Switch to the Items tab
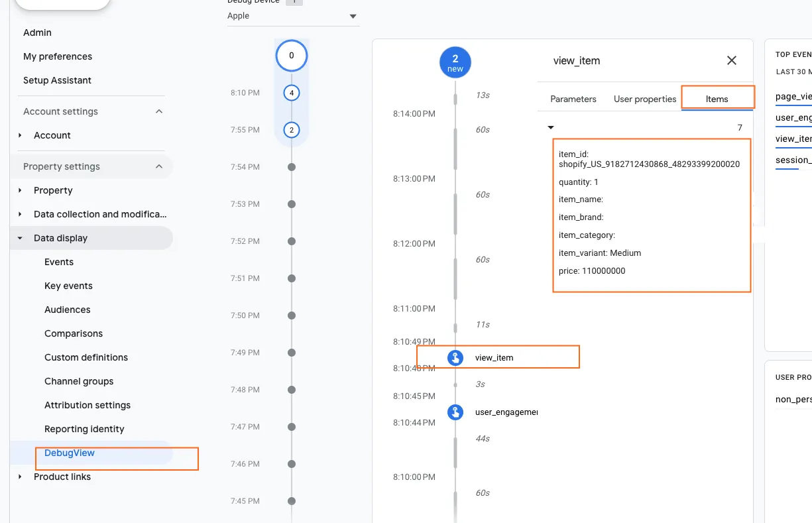Image resolution: width=812 pixels, height=523 pixels. [x=717, y=99]
